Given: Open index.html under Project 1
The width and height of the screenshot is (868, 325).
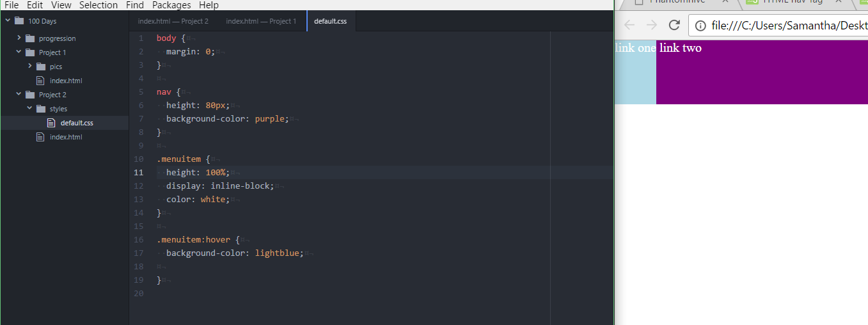Looking at the screenshot, I should [x=66, y=81].
